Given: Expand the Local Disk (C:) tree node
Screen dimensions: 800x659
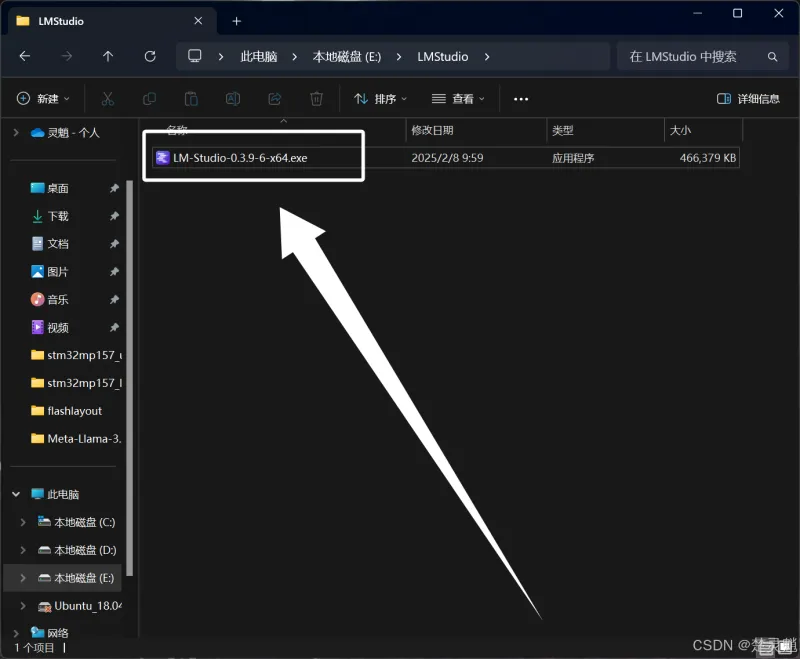Looking at the screenshot, I should 24,522.
